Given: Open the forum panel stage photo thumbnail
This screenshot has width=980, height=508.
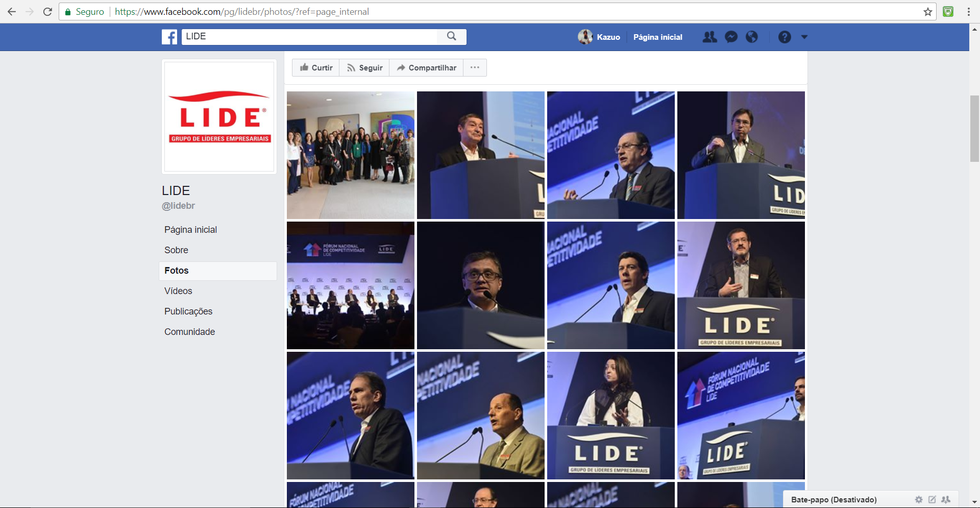Looking at the screenshot, I should (351, 285).
